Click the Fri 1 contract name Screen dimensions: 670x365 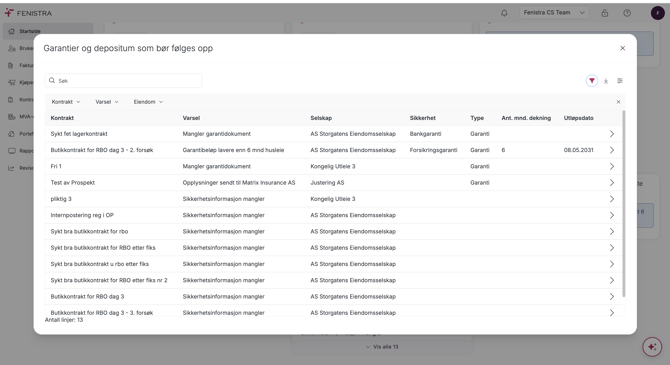(x=56, y=166)
